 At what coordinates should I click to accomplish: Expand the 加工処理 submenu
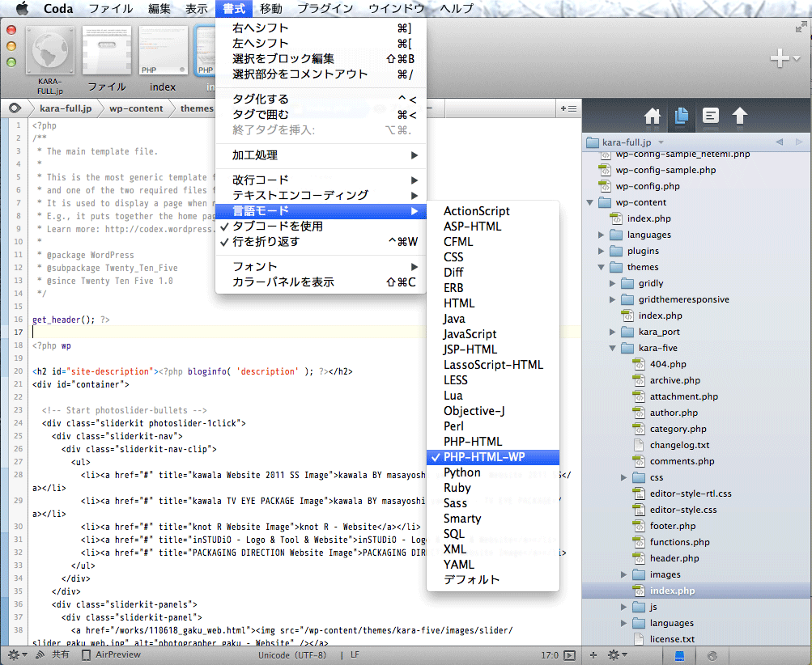(x=321, y=155)
